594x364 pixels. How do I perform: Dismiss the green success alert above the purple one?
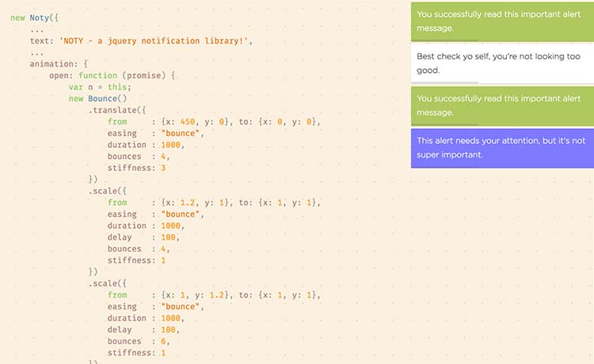pos(502,105)
